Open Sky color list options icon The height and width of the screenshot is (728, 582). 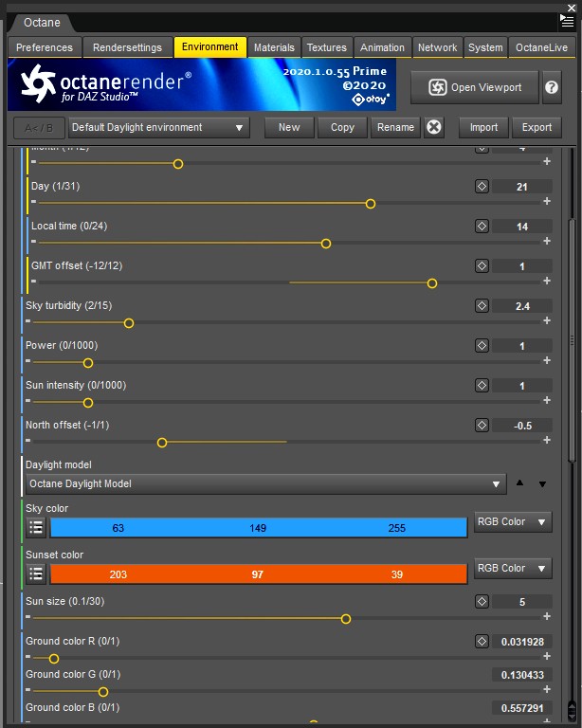coord(36,528)
